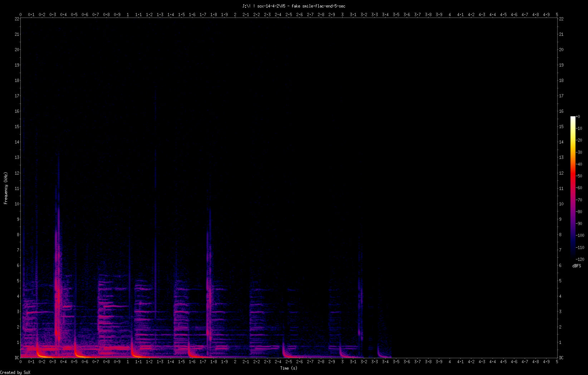Click the 11 kHz tick on the right axis
Screen dimensions: 588x375
click(x=561, y=188)
